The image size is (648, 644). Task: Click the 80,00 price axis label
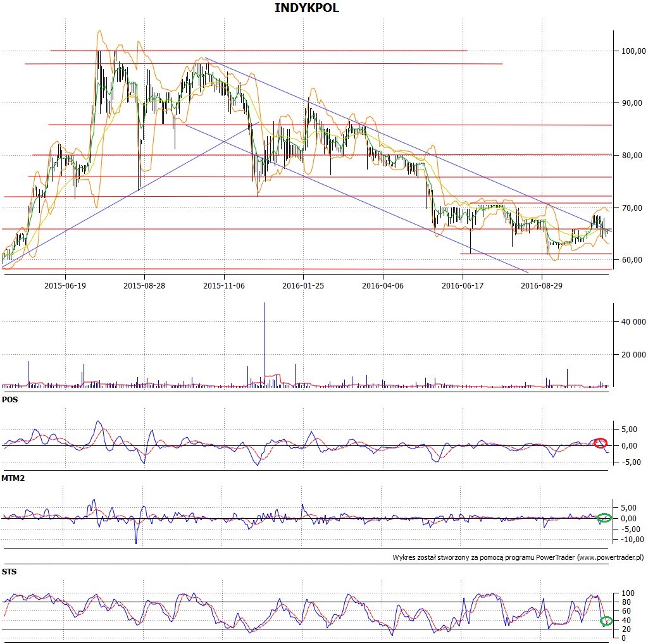[x=632, y=156]
